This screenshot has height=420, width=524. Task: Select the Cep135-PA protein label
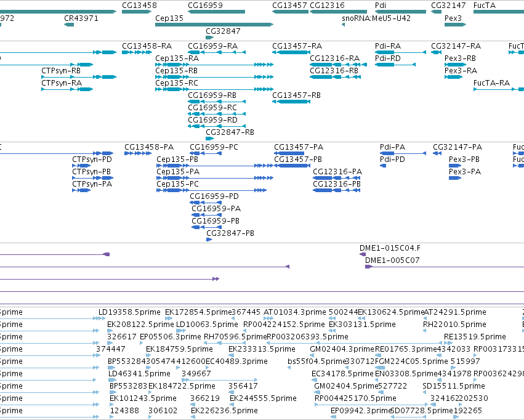click(178, 172)
